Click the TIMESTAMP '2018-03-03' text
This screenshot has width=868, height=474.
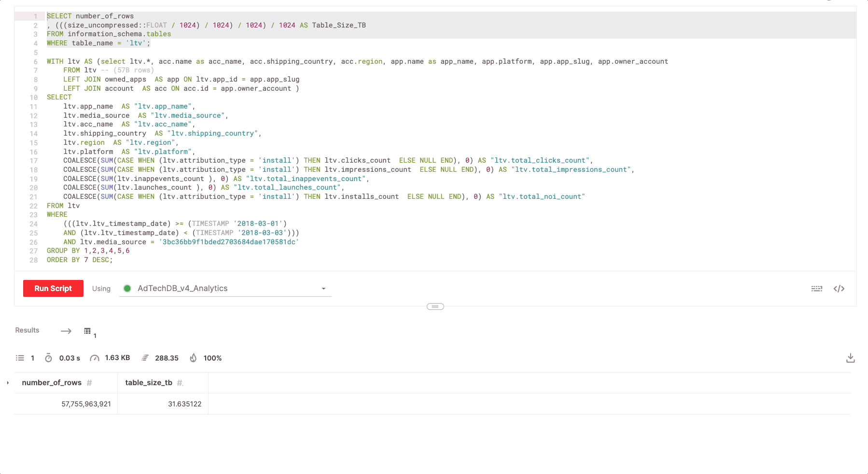coord(241,233)
